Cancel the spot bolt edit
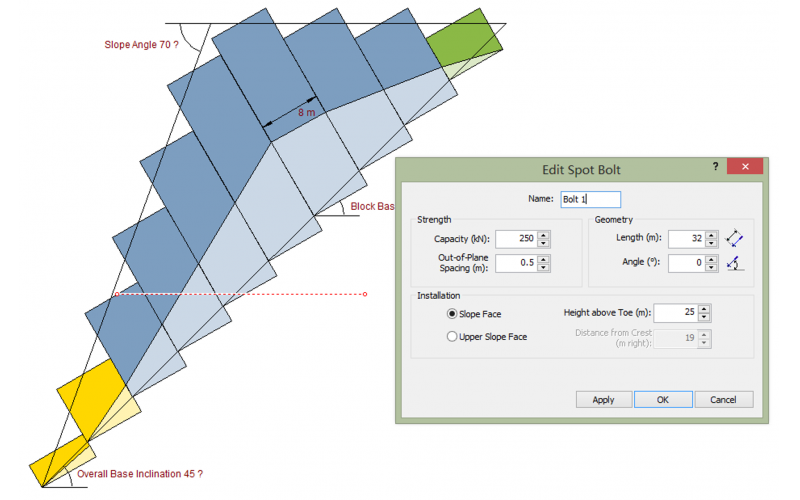 click(x=723, y=399)
